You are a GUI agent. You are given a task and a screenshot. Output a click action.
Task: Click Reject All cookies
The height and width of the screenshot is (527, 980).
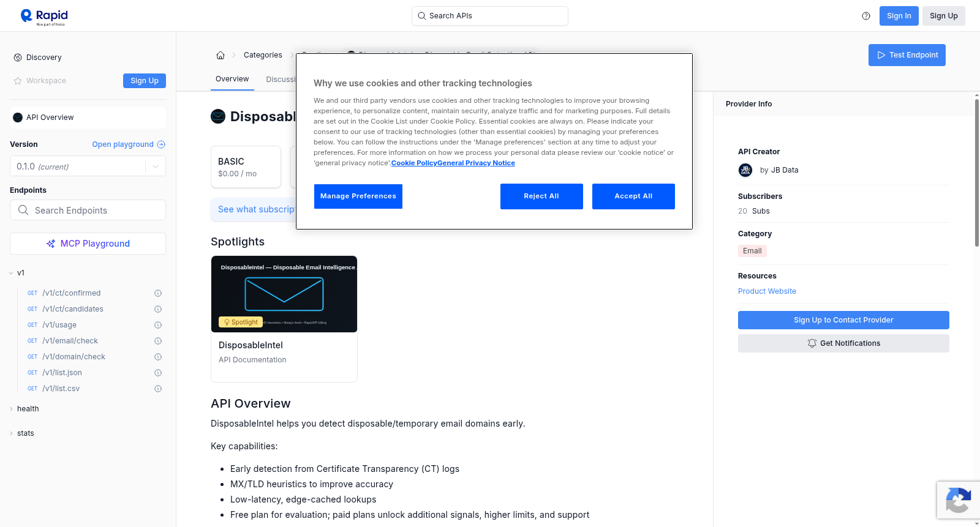[541, 196]
